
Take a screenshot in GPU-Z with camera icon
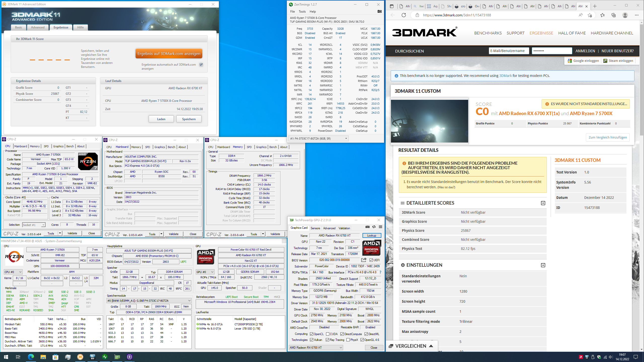click(368, 227)
